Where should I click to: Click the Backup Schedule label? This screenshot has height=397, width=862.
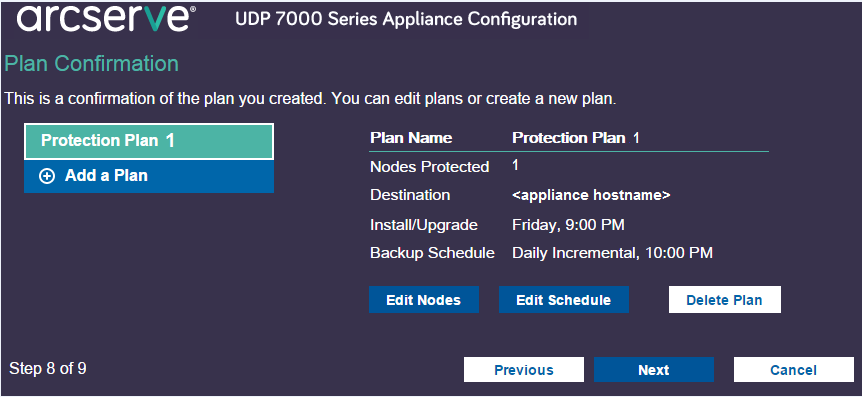coord(432,253)
